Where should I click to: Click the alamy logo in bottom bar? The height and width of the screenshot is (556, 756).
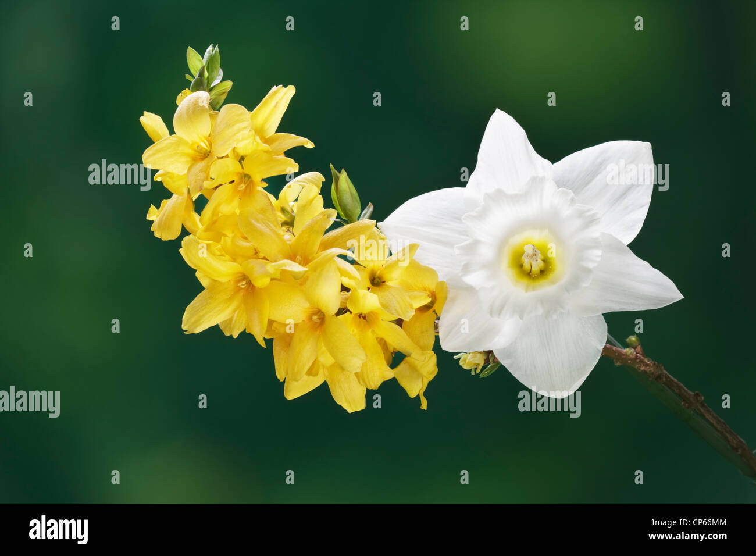click(58, 530)
